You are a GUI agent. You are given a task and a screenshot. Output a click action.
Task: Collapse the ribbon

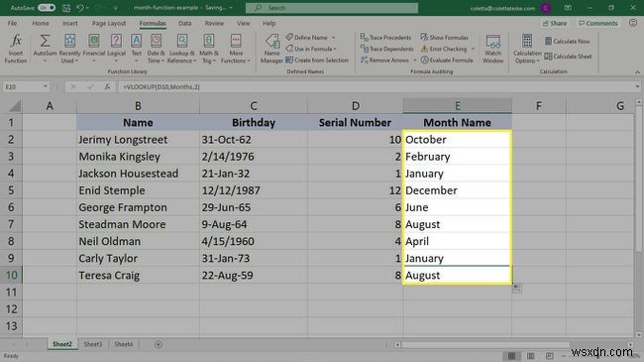coord(637,72)
